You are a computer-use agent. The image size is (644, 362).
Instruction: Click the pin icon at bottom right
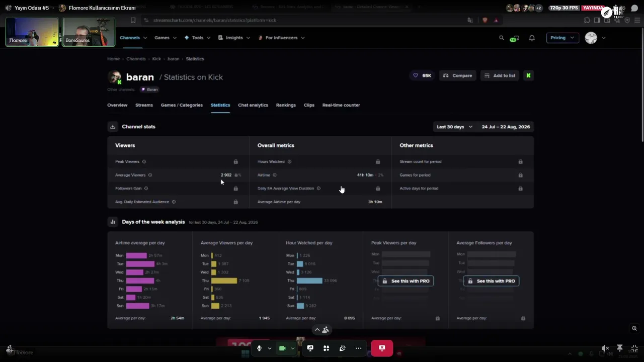point(620,348)
